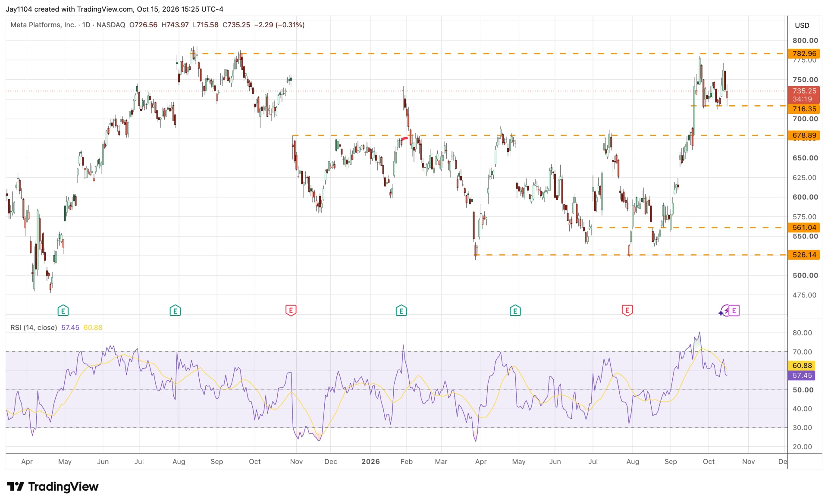Viewport: 828px width, 504px height.
Task: Click the purple upcoming earnings E marker
Action: coord(734,310)
